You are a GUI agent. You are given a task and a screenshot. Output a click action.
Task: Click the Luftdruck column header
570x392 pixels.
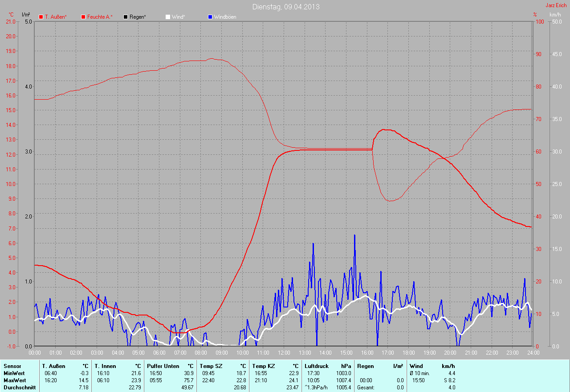[317, 366]
